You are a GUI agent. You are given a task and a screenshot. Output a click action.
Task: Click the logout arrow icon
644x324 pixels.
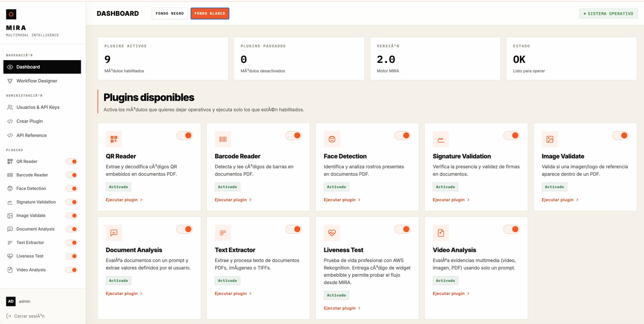pyautogui.click(x=9, y=316)
